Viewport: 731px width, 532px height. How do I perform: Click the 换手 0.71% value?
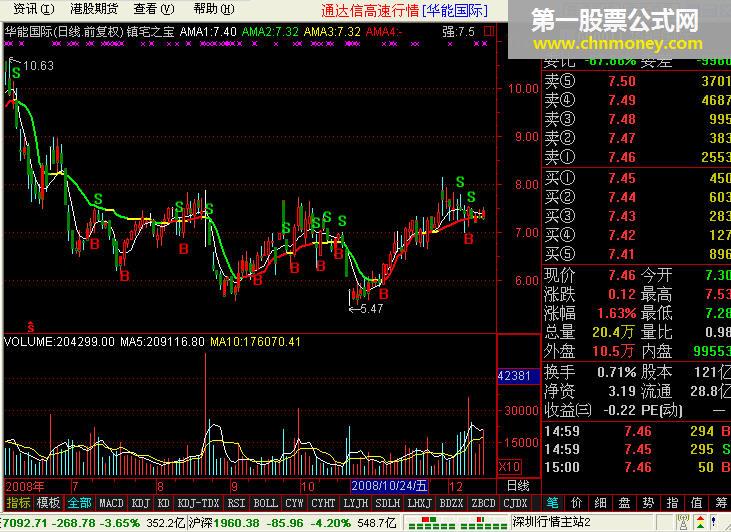[x=616, y=372]
